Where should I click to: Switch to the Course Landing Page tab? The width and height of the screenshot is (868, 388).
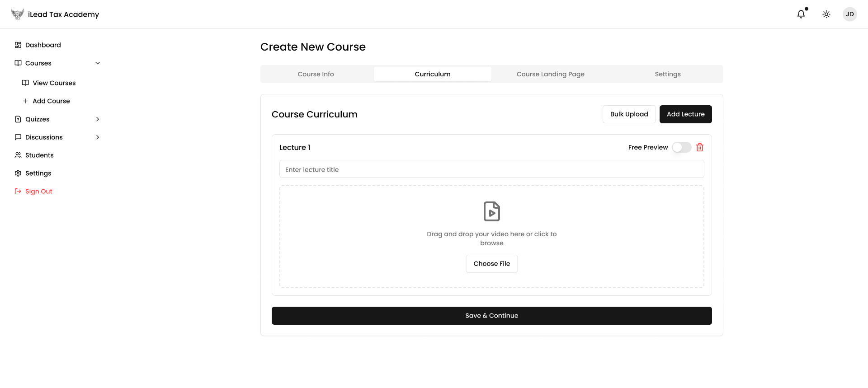click(550, 74)
